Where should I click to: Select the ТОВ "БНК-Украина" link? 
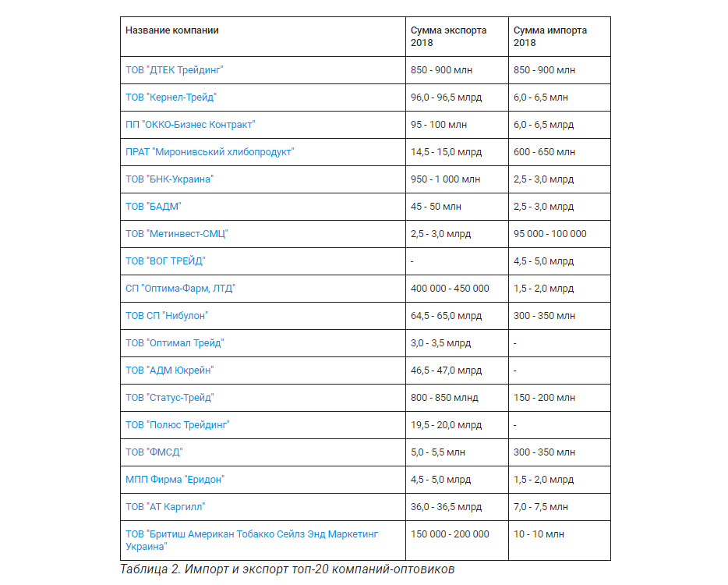[x=169, y=179]
